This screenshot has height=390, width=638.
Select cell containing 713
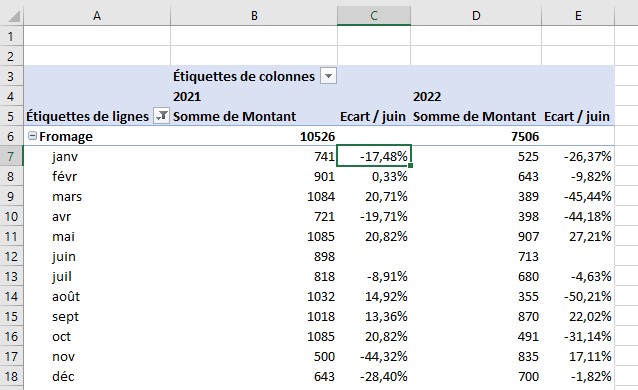(476, 256)
